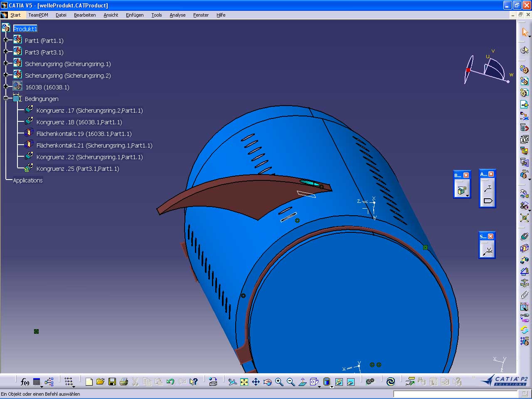Image resolution: width=532 pixels, height=399 pixels.
Task: Click the Insert New Component icon
Action: 525,69
